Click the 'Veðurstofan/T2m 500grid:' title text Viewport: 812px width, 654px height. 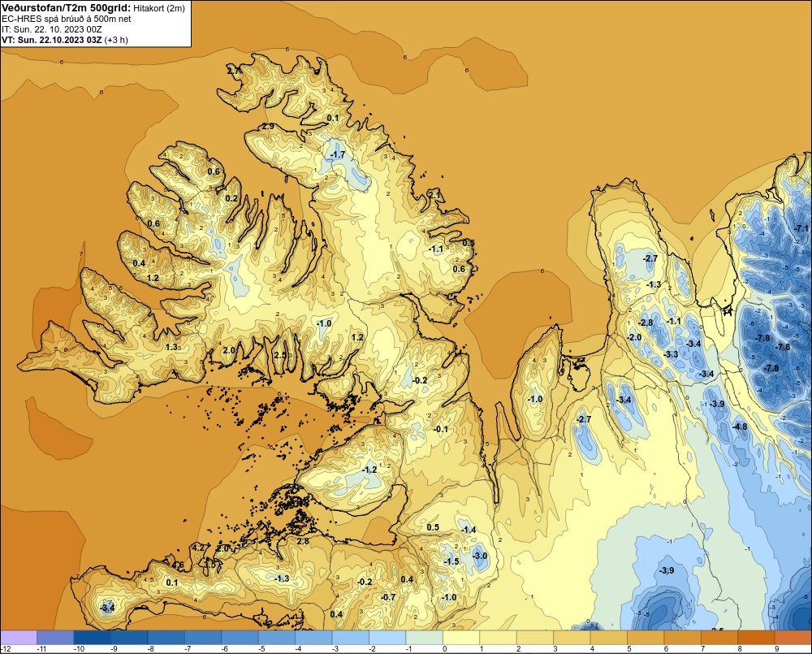67,8
